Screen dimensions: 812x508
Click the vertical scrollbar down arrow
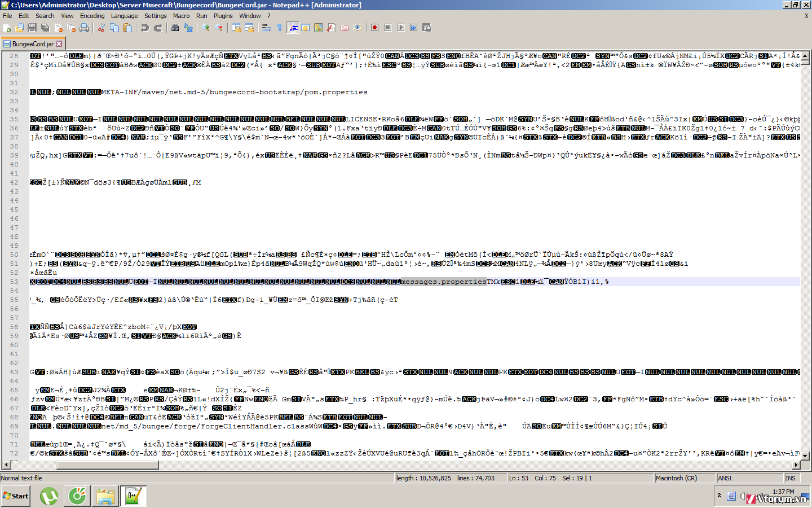805,455
